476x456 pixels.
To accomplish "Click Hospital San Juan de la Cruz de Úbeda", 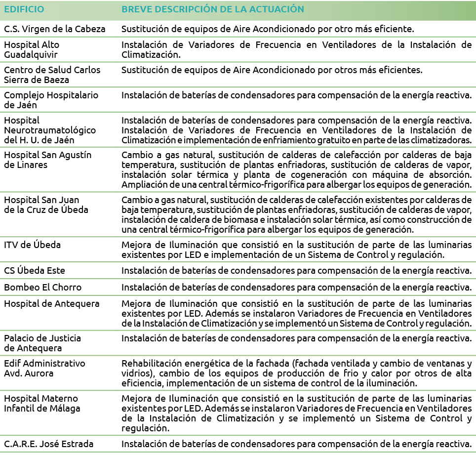I will (x=46, y=205).
